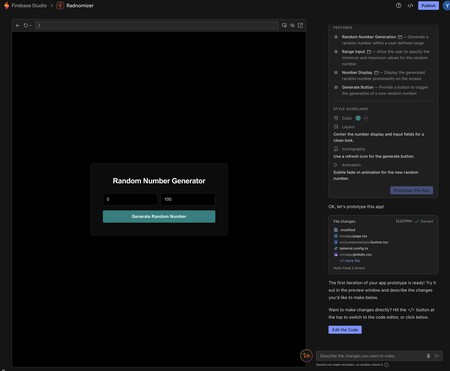Click the Firebase Studio flame logo

pos(6,6)
